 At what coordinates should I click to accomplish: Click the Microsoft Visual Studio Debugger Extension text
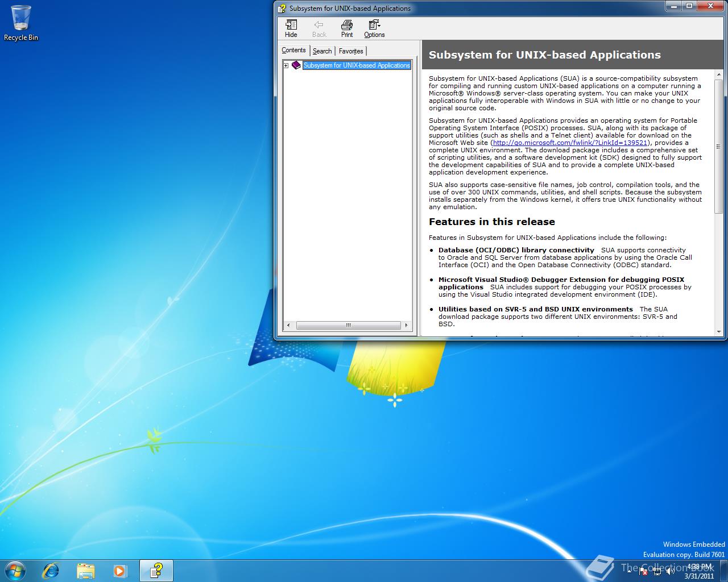[x=561, y=283]
